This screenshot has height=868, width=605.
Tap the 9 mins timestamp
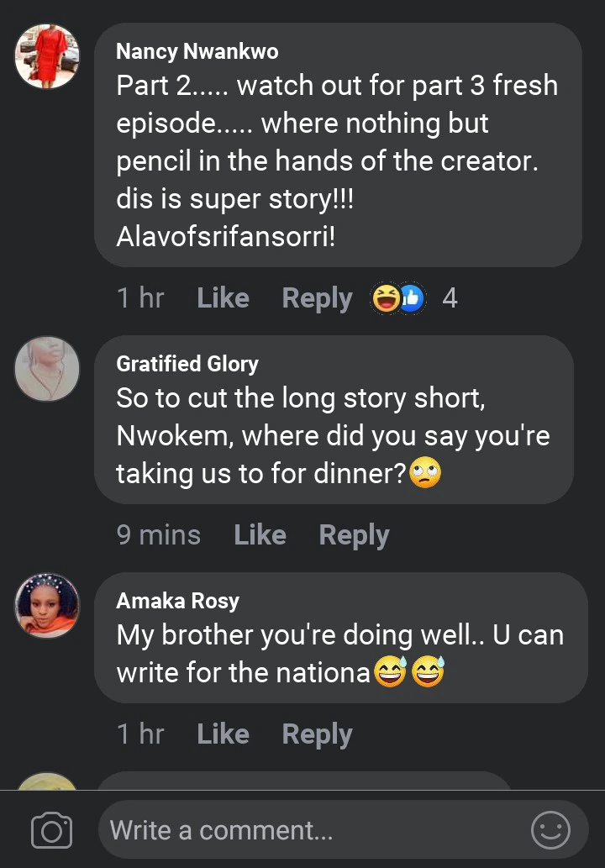[x=158, y=535]
